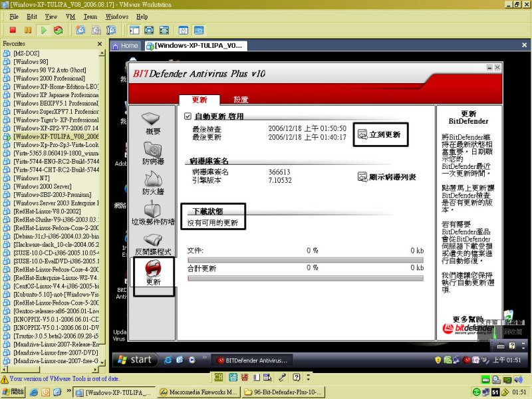Click the Internet Explorer quick launch icon in guest taskbar

click(x=168, y=360)
